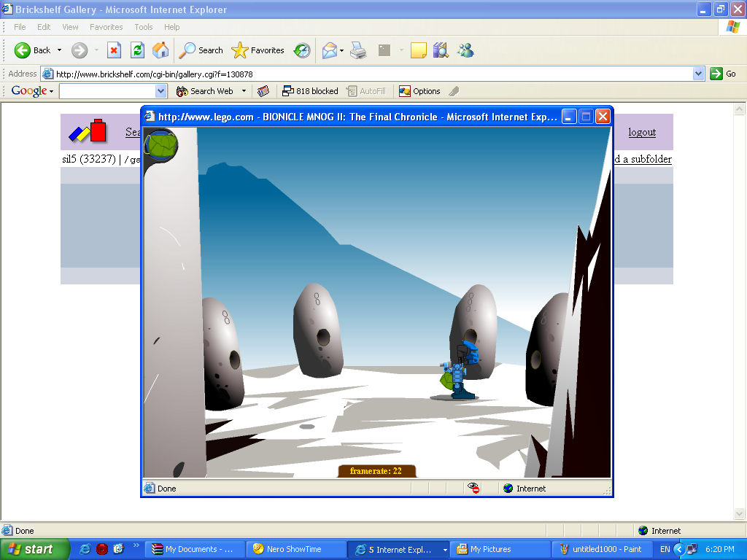Click the Google toolbar highlighter pen icon
Image resolution: width=747 pixels, height=560 pixels.
tap(454, 91)
